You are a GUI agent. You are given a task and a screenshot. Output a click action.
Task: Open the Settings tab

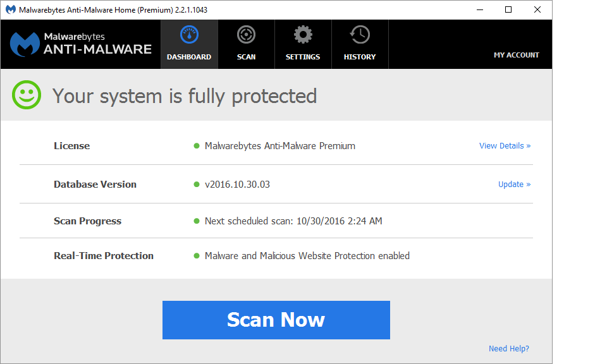tap(303, 44)
